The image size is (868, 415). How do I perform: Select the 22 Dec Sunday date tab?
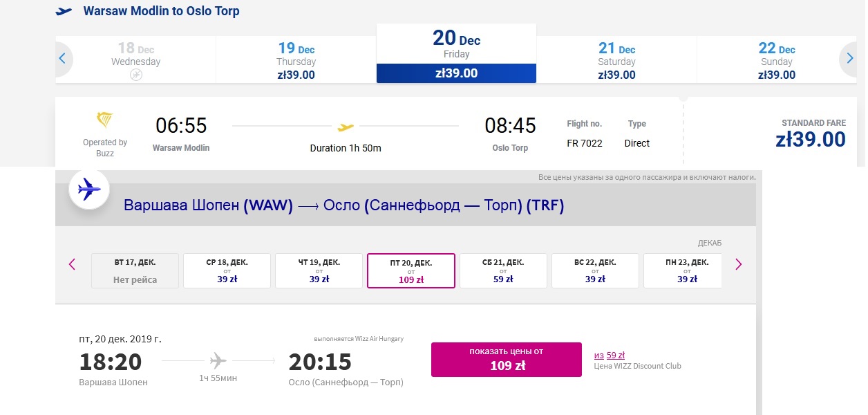(x=777, y=60)
